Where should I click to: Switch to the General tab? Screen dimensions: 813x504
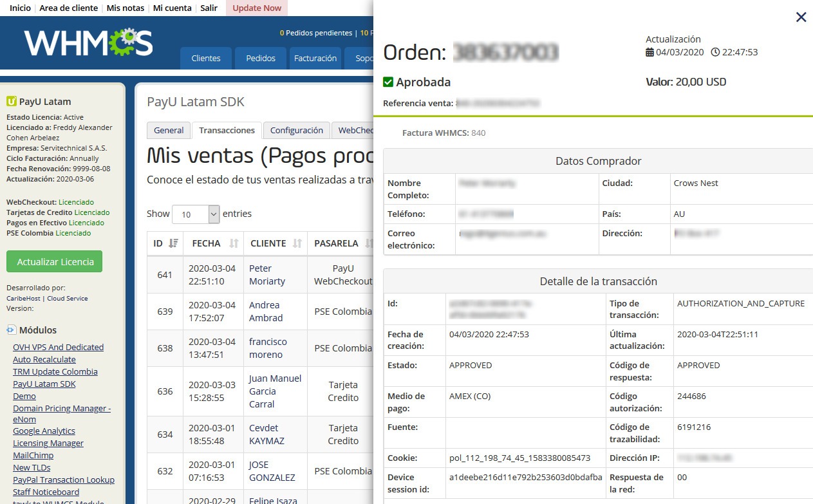[169, 130]
